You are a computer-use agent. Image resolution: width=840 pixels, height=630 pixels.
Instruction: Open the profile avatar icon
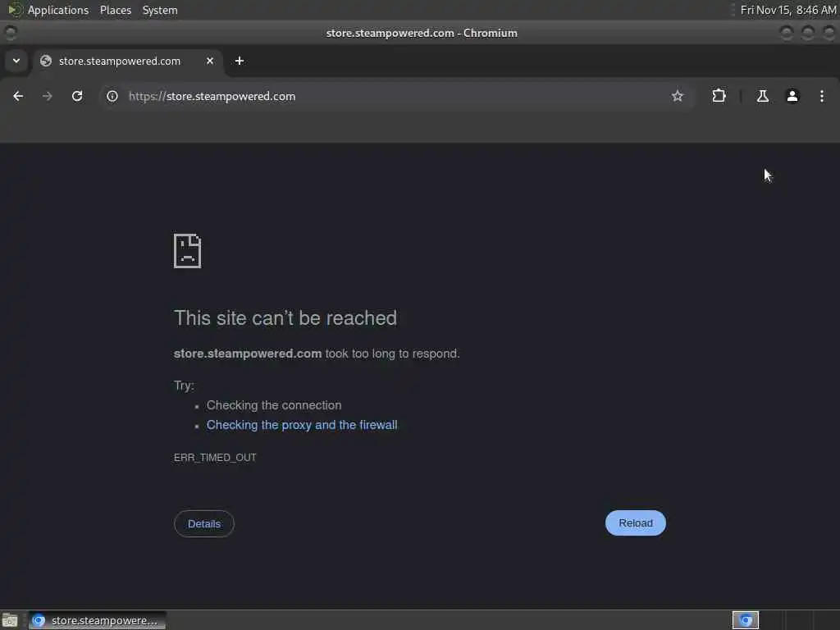[792, 96]
